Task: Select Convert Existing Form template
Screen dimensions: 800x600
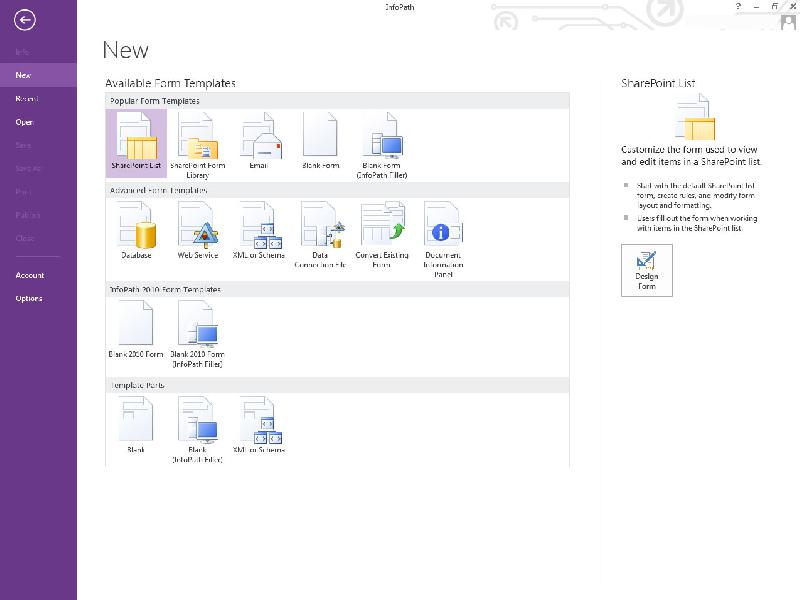Action: 382,235
